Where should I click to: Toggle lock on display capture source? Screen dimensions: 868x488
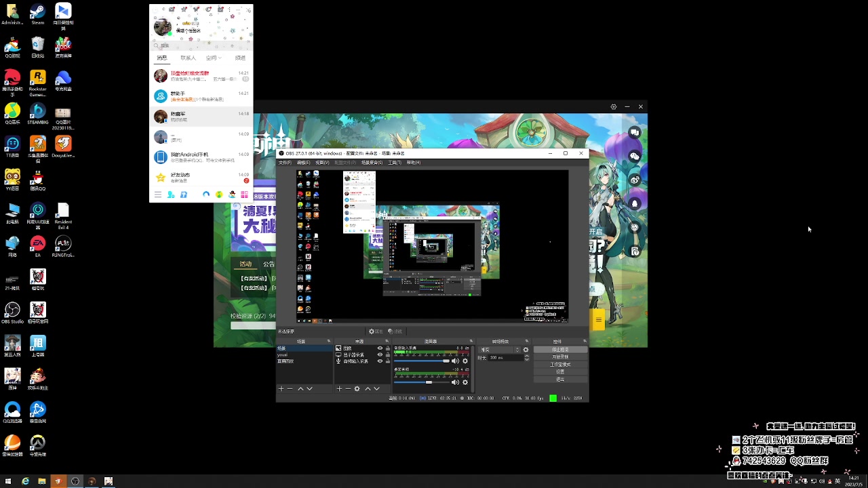point(388,354)
